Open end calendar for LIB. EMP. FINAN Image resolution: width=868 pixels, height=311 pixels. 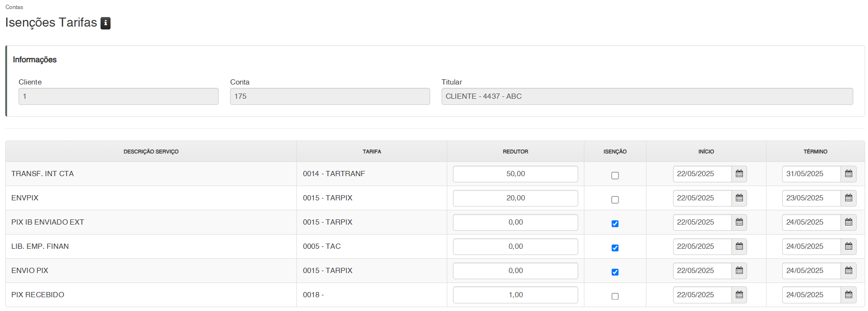click(849, 246)
